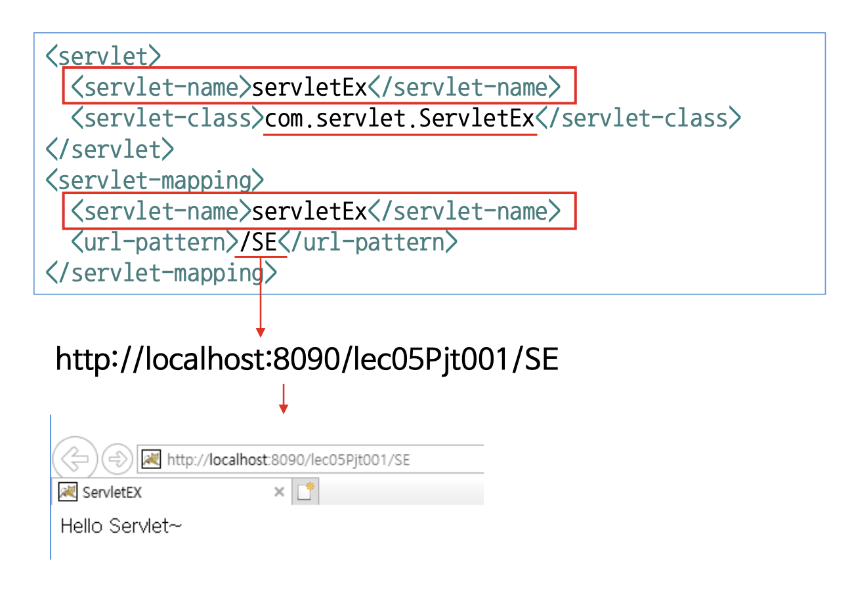Click the opening <servlet-mapping> tag
The image size is (854, 616).
[x=154, y=180]
